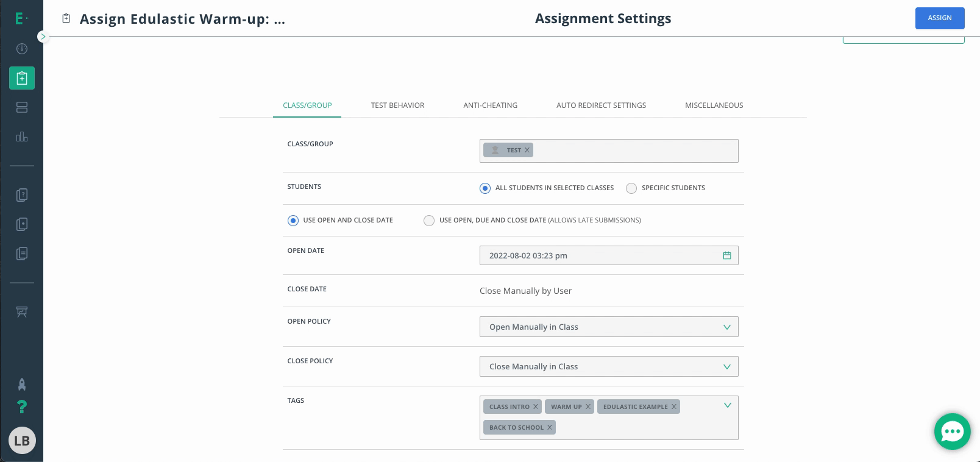Open the classroom desk sidebar icon

pyautogui.click(x=22, y=312)
